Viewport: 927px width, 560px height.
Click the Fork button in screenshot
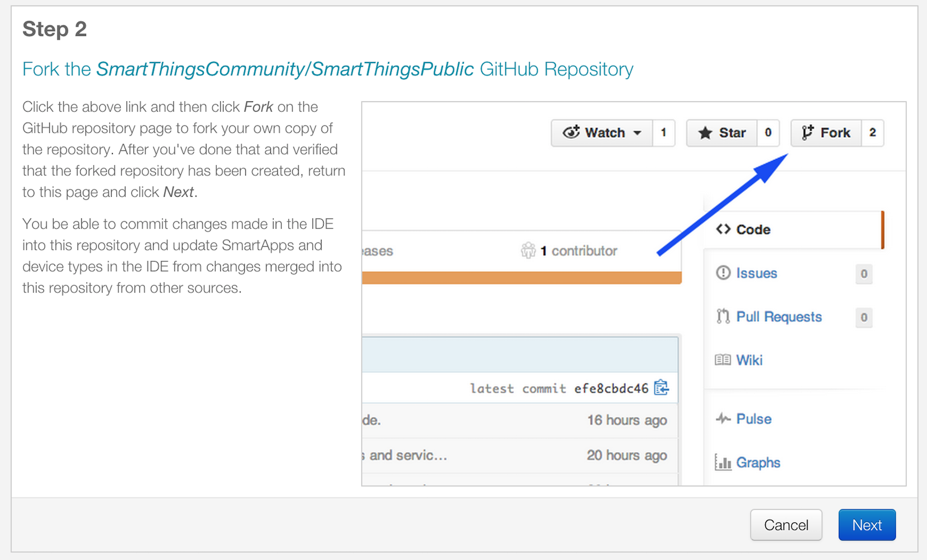pyautogui.click(x=826, y=133)
